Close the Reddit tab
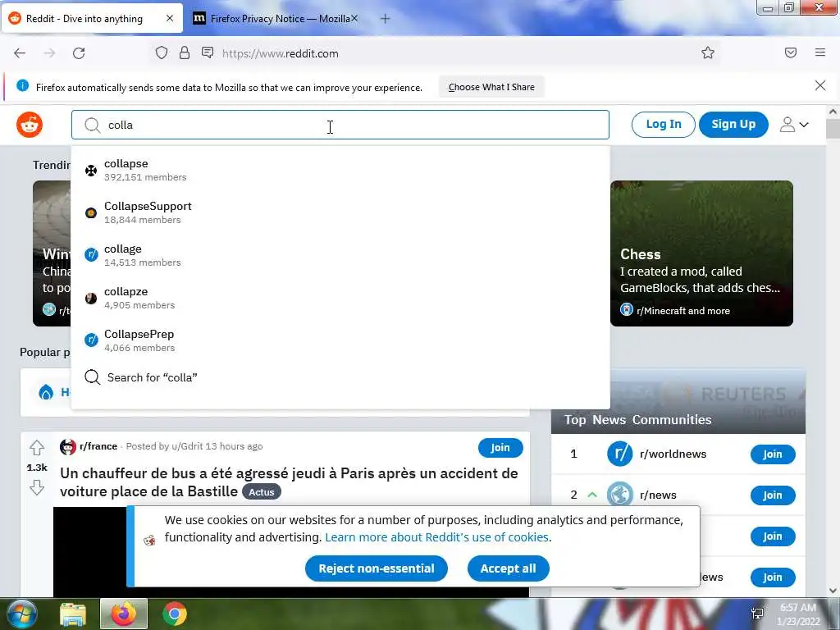Image resolution: width=840 pixels, height=630 pixels. (x=169, y=18)
